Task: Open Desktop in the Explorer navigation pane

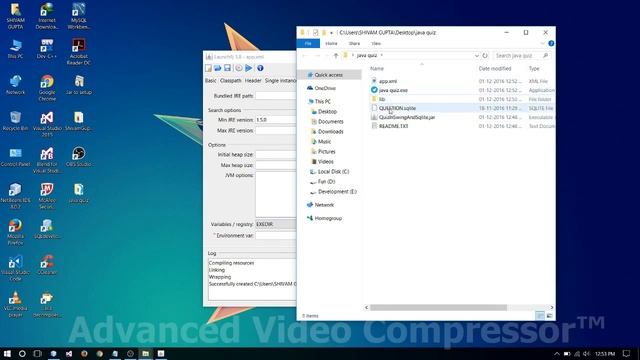Action: click(x=327, y=111)
